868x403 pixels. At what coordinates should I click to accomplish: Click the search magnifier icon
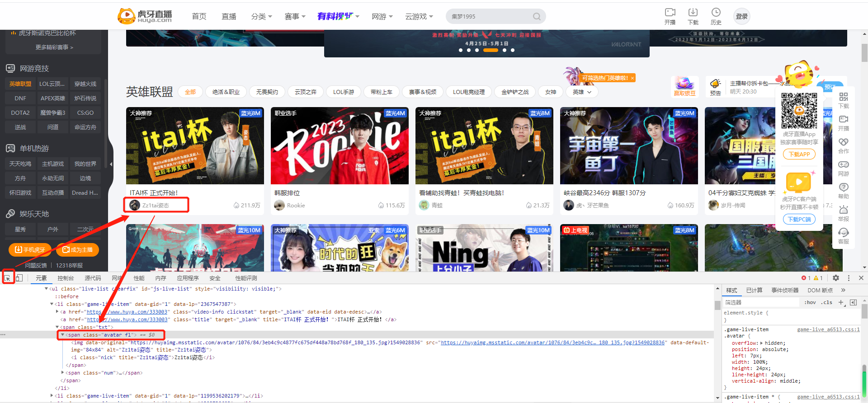pos(537,16)
